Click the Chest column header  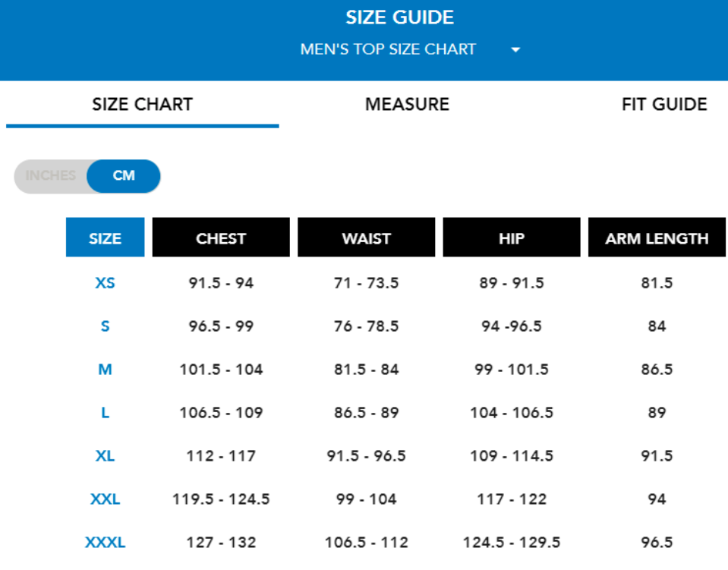221,238
